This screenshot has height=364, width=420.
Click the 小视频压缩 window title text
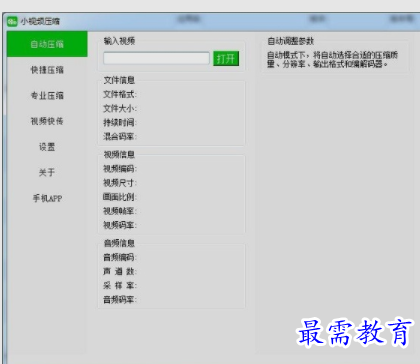pyautogui.click(x=40, y=21)
